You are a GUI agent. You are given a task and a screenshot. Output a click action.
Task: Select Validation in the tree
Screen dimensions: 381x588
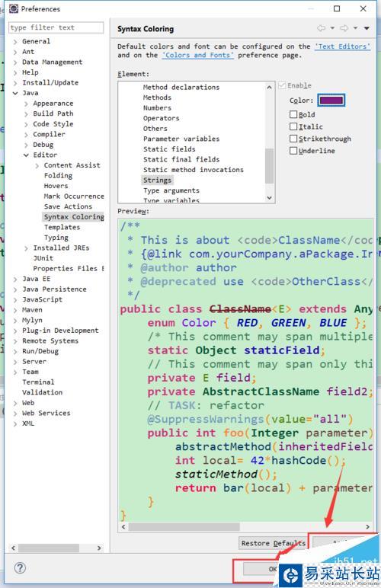pyautogui.click(x=42, y=392)
